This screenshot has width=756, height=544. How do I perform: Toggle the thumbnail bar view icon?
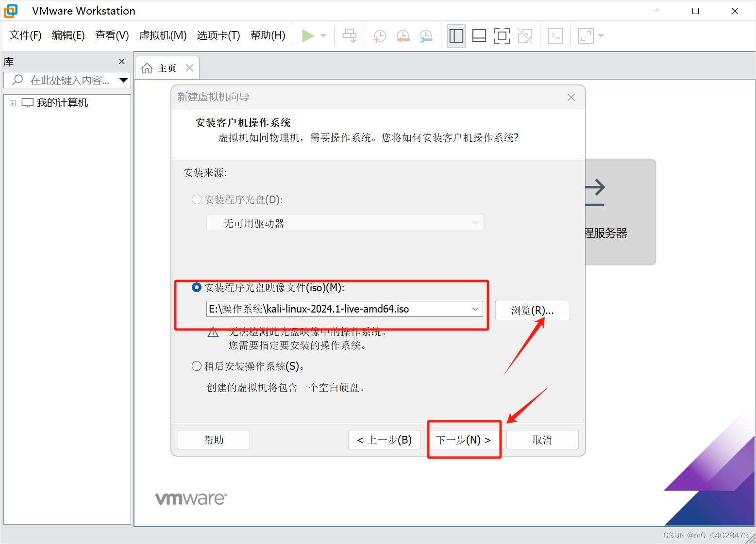(479, 36)
